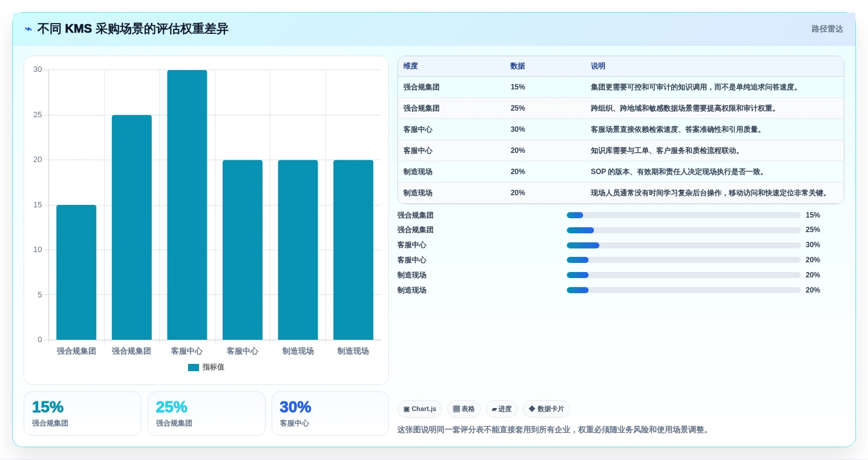This screenshot has height=460, width=868.
Task: Select the 强合规集团 bar valued 15
Action: click(76, 273)
